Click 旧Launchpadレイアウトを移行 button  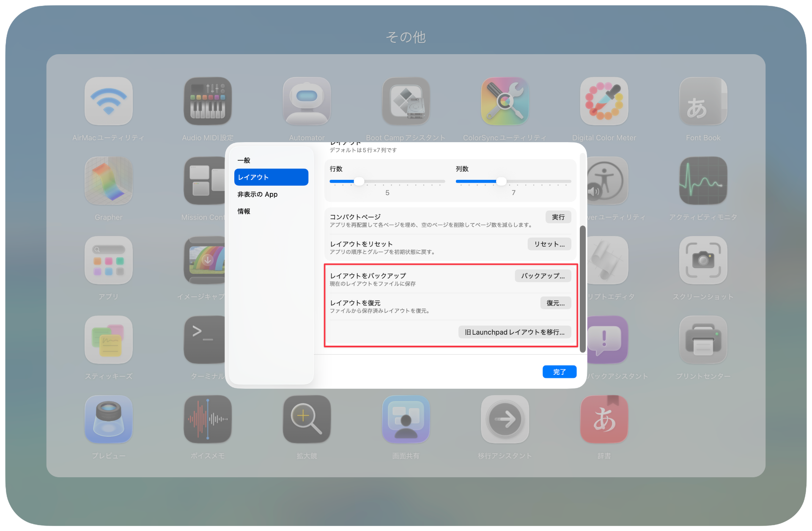coord(514,332)
